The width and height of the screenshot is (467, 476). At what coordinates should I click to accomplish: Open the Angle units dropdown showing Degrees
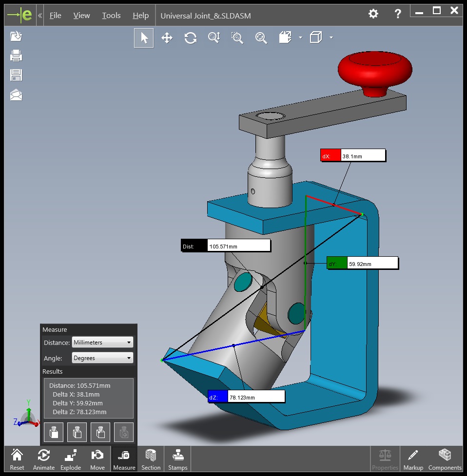[x=102, y=358]
